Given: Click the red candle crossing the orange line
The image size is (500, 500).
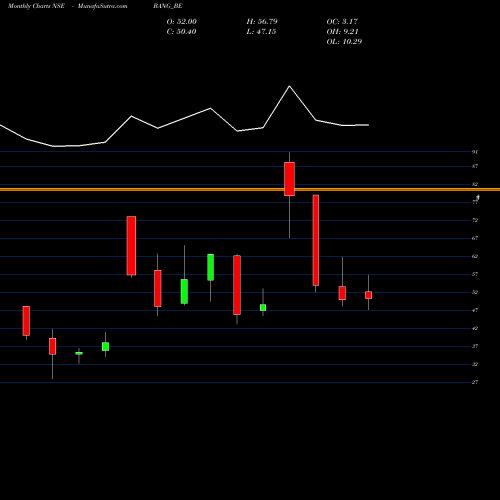Looking at the screenshot, I should tap(289, 179).
